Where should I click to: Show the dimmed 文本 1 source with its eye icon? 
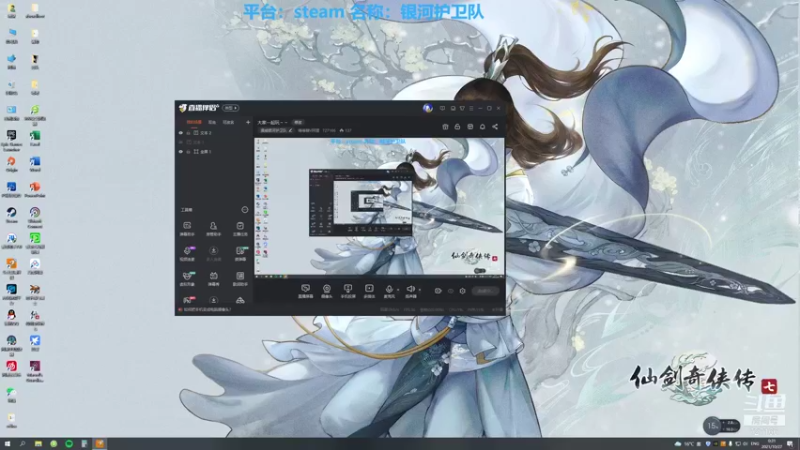click(x=181, y=142)
